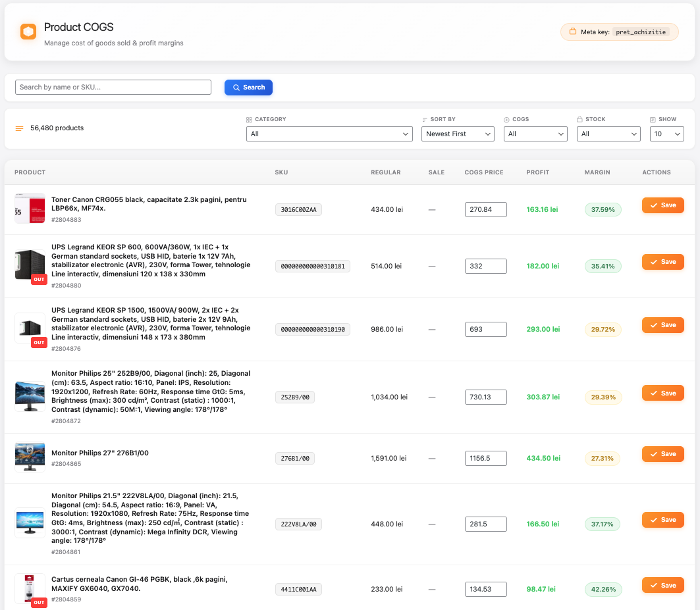Click the meta key bag icon
This screenshot has width=700, height=610.
coord(573,31)
